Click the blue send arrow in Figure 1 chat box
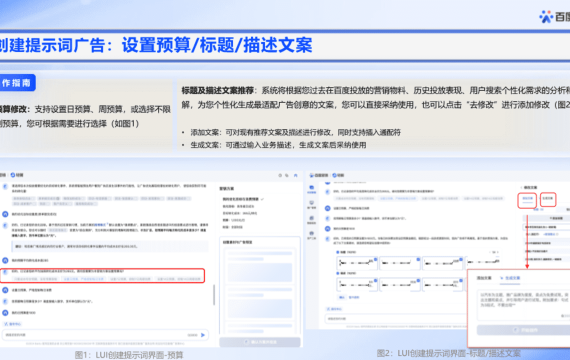Screen dimensions: 570x360 point(203,335)
